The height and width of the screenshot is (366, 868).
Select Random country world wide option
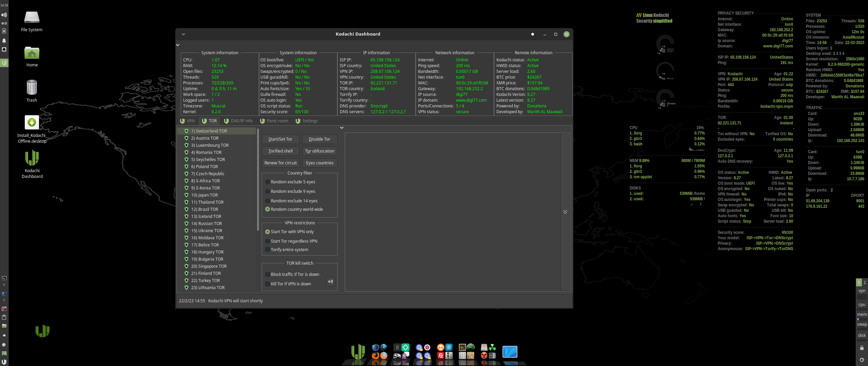tap(294, 209)
